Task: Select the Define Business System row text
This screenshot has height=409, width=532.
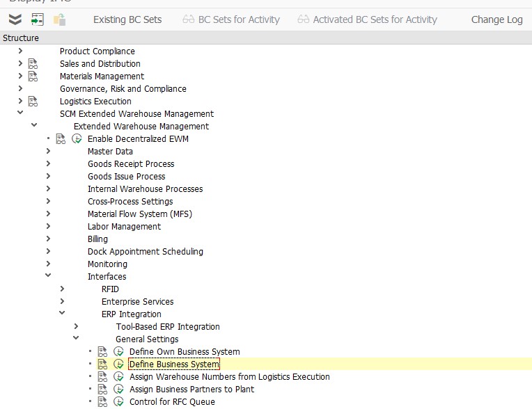Action: pyautogui.click(x=174, y=364)
